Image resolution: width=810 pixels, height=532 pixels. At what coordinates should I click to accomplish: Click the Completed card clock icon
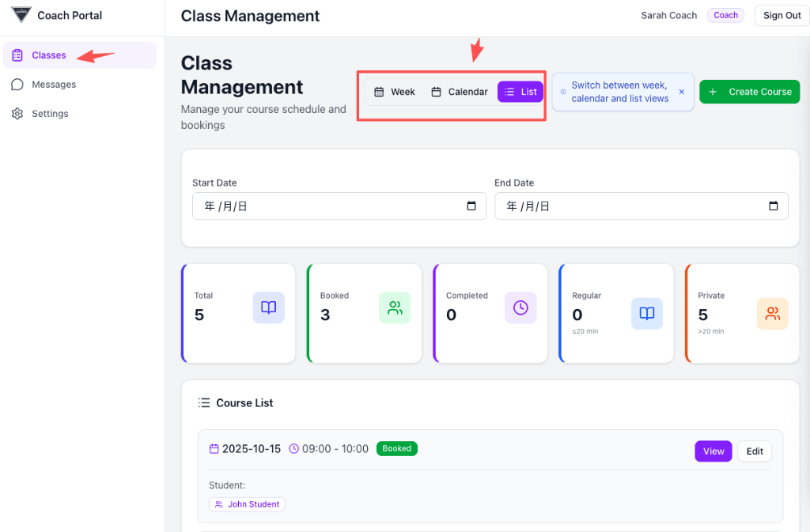pyautogui.click(x=520, y=308)
